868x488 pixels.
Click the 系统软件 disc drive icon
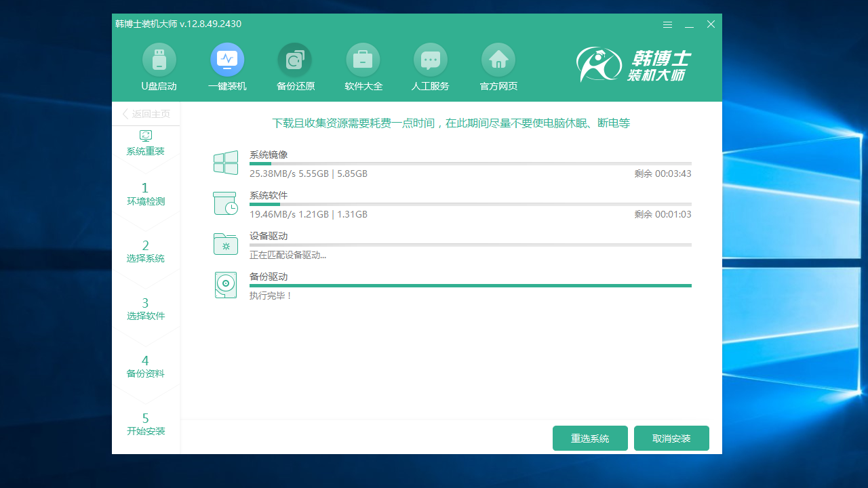click(225, 203)
